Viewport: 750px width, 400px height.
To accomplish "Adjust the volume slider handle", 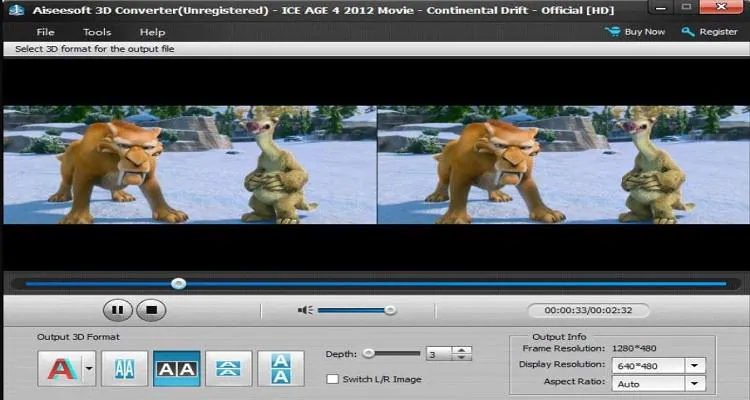I will pyautogui.click(x=390, y=310).
